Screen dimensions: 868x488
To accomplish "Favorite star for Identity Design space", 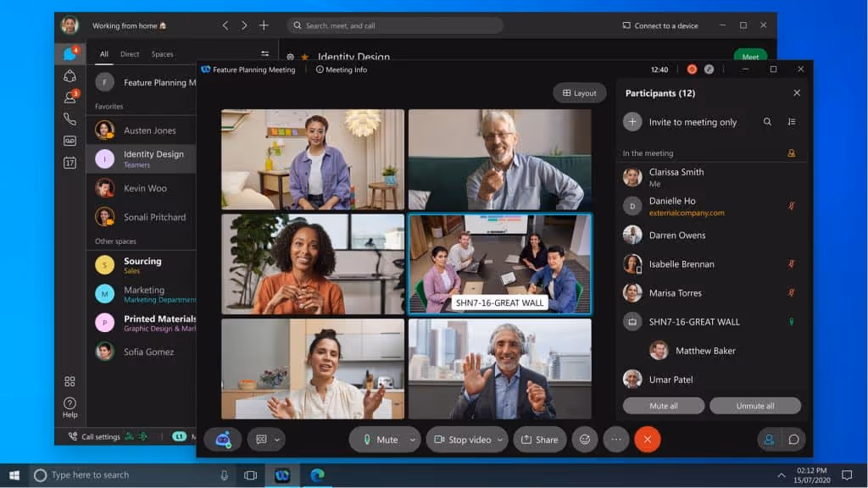I will click(305, 57).
